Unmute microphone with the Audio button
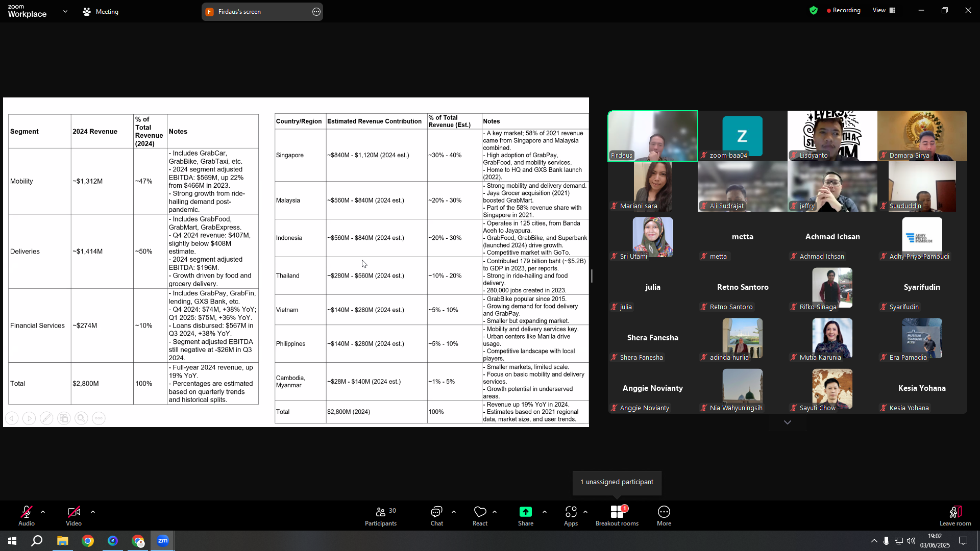This screenshot has width=980, height=551. 27,516
